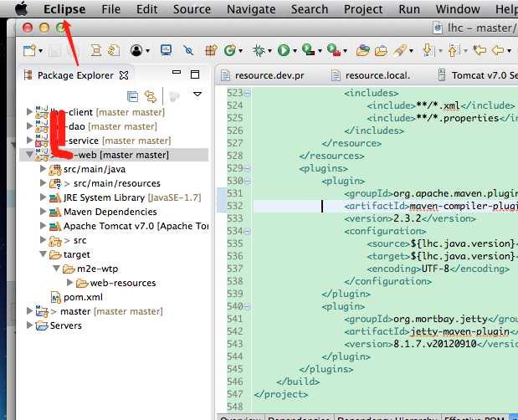Click the Debug bug icon
Viewport: 518px width, 420px height.
[x=259, y=50]
